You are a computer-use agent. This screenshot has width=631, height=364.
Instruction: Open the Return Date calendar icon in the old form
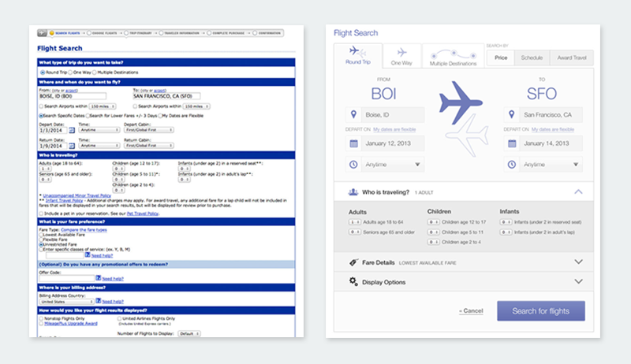72,146
